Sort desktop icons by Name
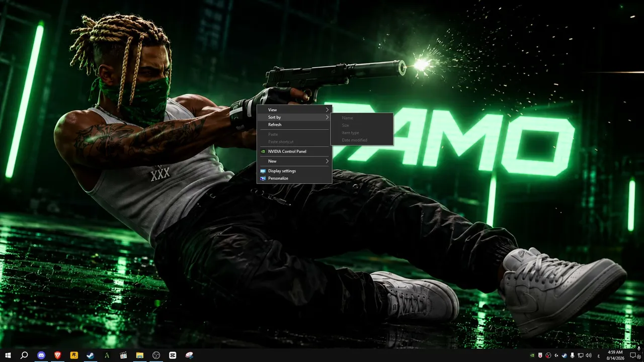Screen dimensions: 644x362 362,118
